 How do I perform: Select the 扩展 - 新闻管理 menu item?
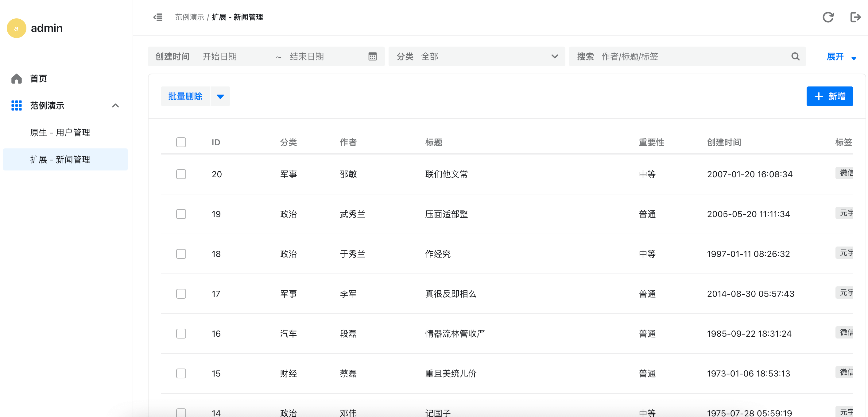pyautogui.click(x=60, y=159)
